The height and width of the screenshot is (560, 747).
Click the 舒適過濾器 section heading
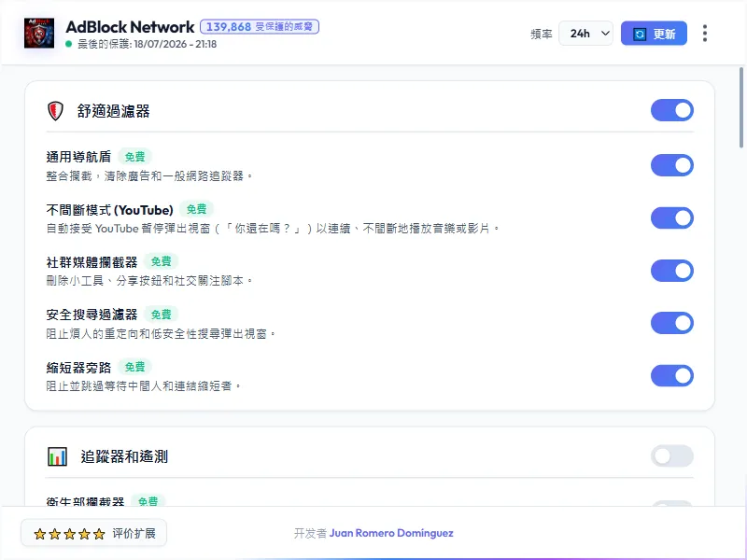(x=113, y=111)
